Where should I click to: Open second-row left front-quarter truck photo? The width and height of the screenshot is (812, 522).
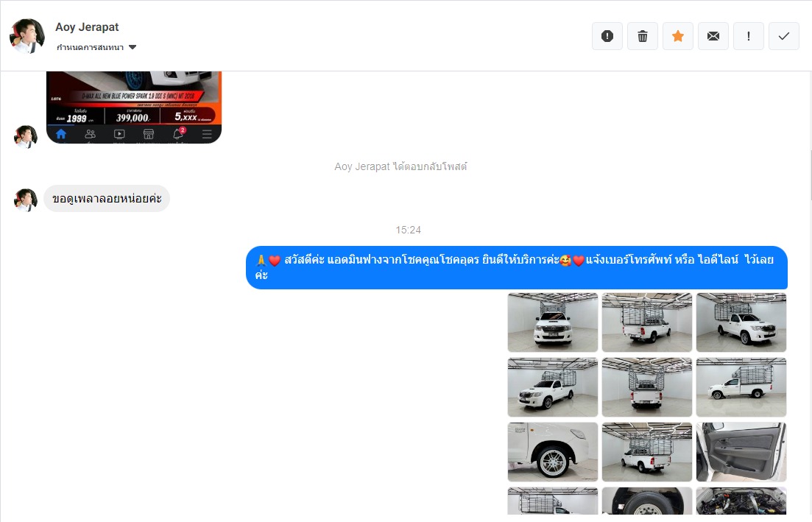(553, 387)
